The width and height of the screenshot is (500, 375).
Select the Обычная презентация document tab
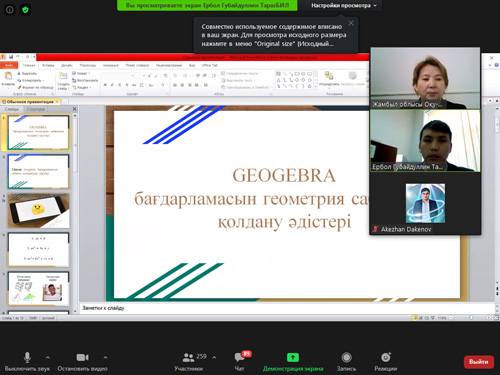(30, 101)
